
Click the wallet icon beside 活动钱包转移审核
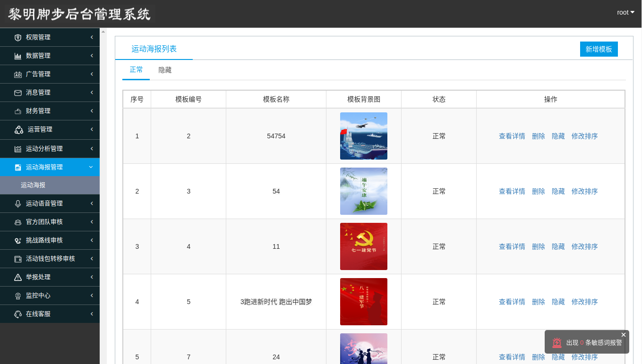tap(18, 259)
